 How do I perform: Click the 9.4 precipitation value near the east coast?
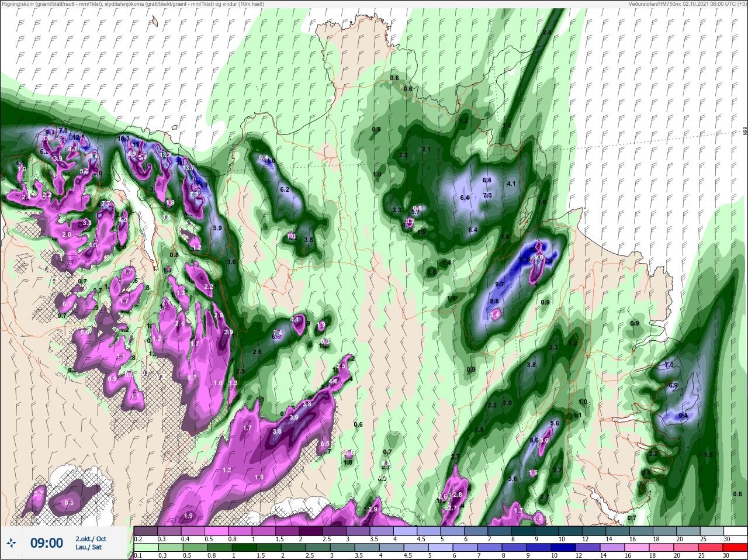click(683, 416)
